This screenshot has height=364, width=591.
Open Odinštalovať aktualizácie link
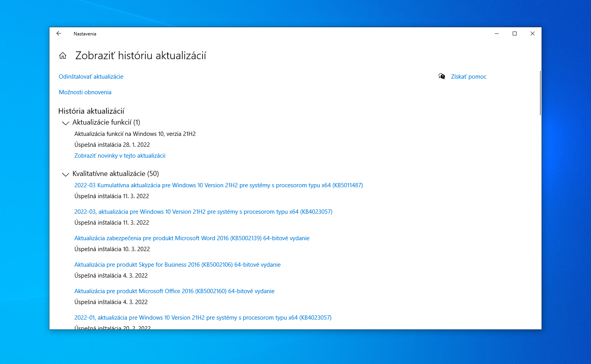pos(91,77)
